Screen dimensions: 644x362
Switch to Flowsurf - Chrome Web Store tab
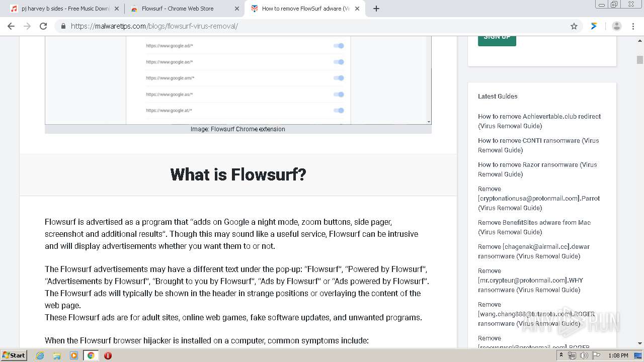coord(184,9)
